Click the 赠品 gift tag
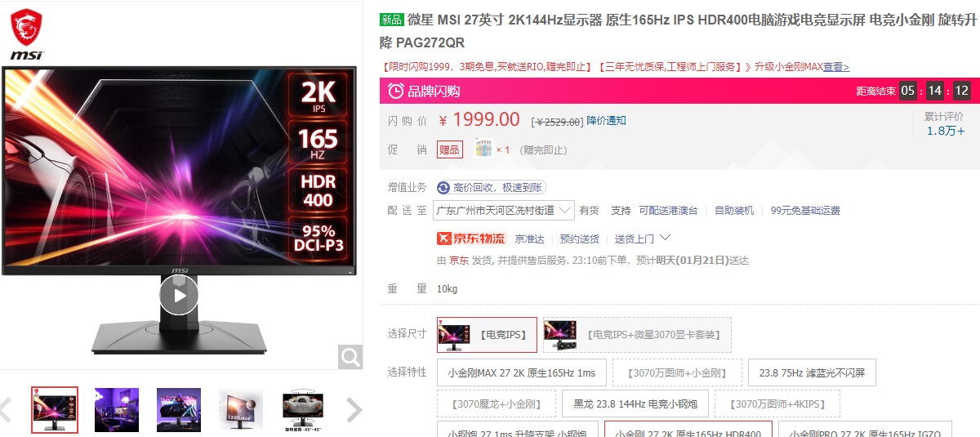The image size is (980, 437). point(449,149)
